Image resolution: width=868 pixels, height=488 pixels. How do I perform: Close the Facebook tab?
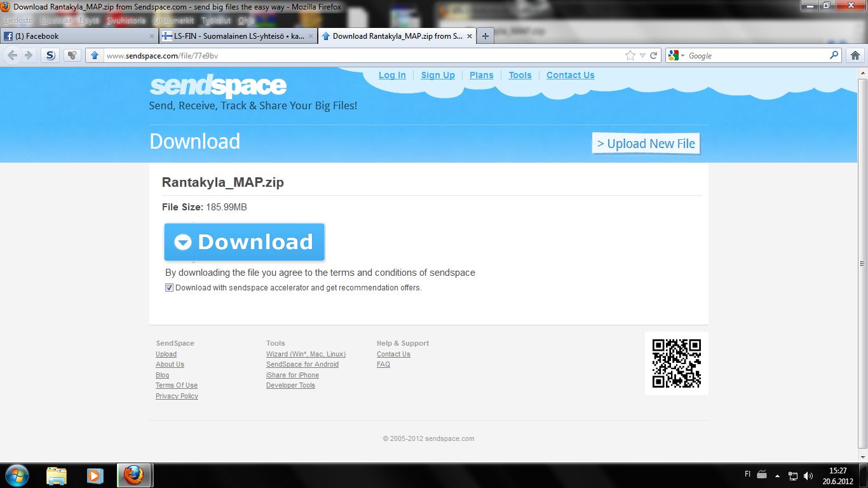point(152,36)
